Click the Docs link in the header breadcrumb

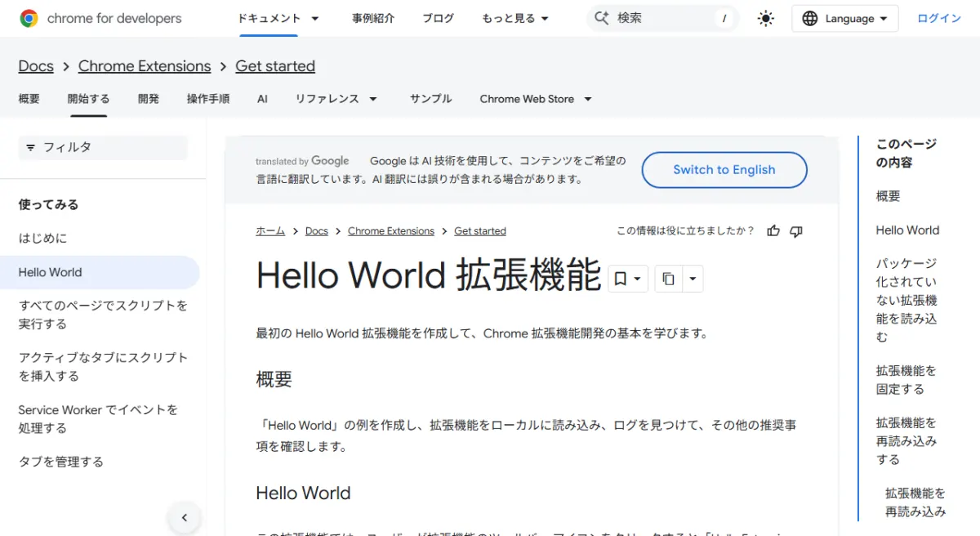[x=36, y=66]
